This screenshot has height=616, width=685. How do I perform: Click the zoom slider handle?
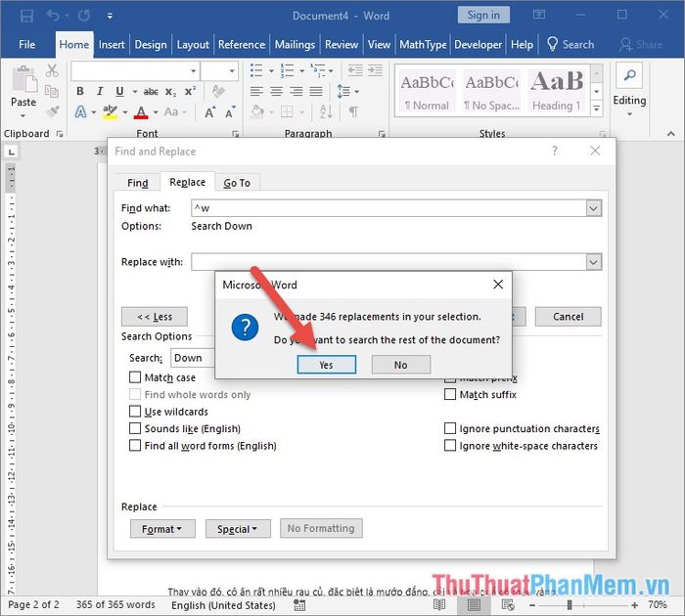point(570,605)
